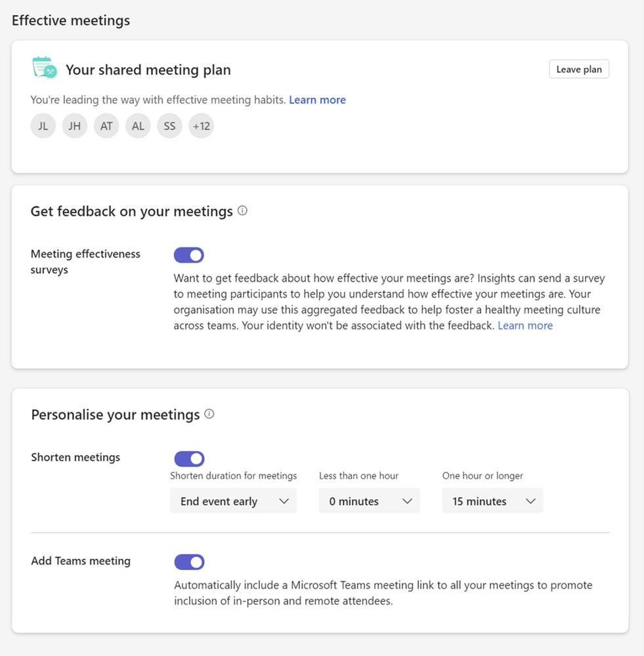The image size is (644, 656).
Task: Turn off the Shorten meetings toggle
Action: click(189, 458)
